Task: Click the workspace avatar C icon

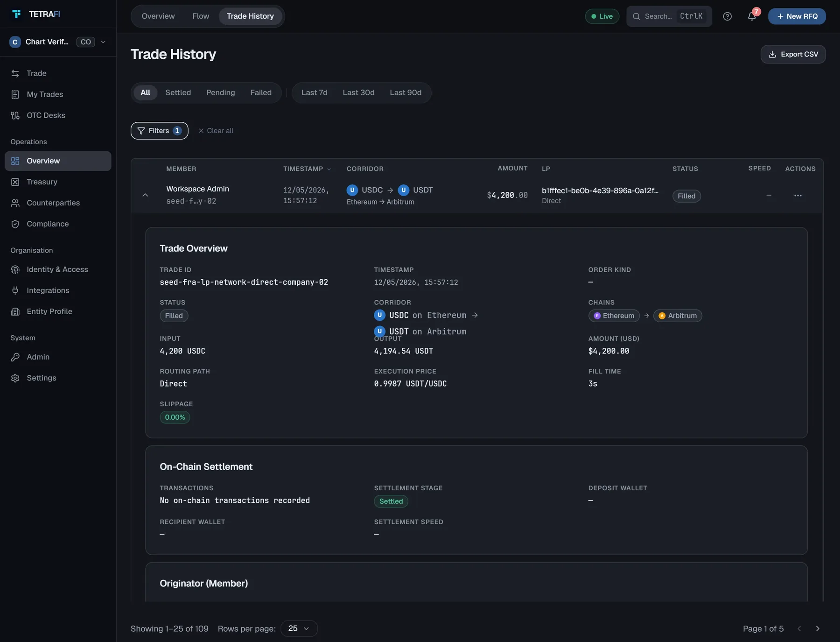Action: coord(15,42)
